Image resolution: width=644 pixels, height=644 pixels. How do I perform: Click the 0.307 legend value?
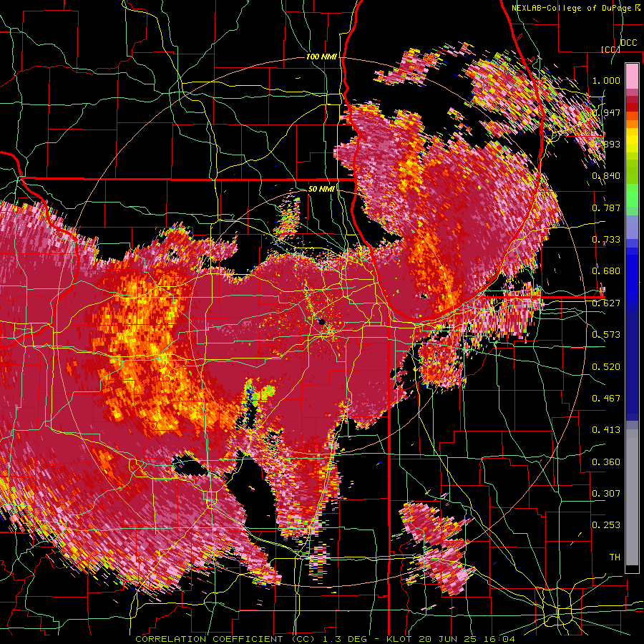pos(606,494)
